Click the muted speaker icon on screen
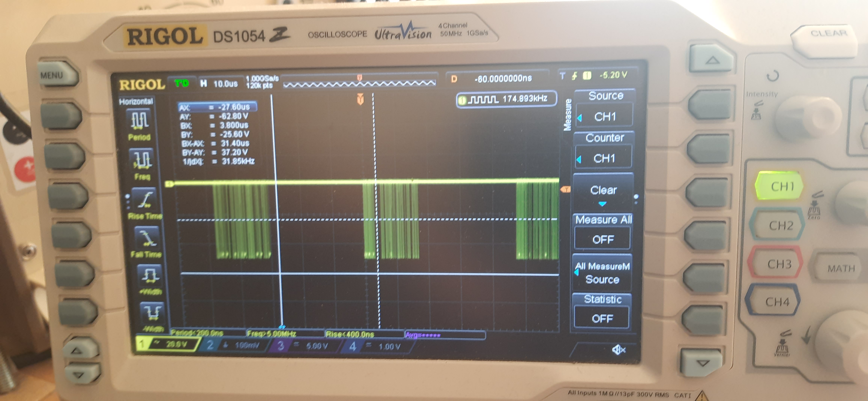 point(619,350)
